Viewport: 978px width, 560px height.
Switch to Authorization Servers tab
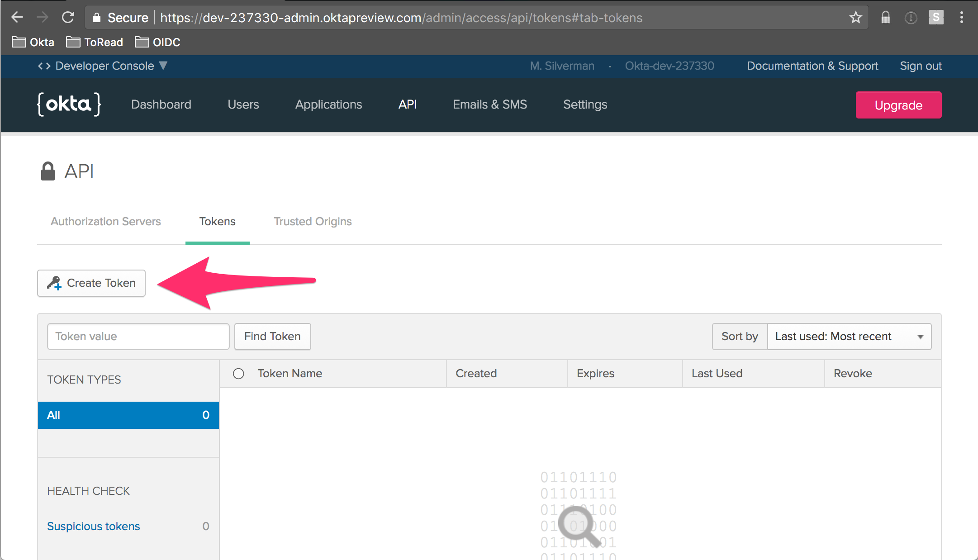click(x=106, y=221)
